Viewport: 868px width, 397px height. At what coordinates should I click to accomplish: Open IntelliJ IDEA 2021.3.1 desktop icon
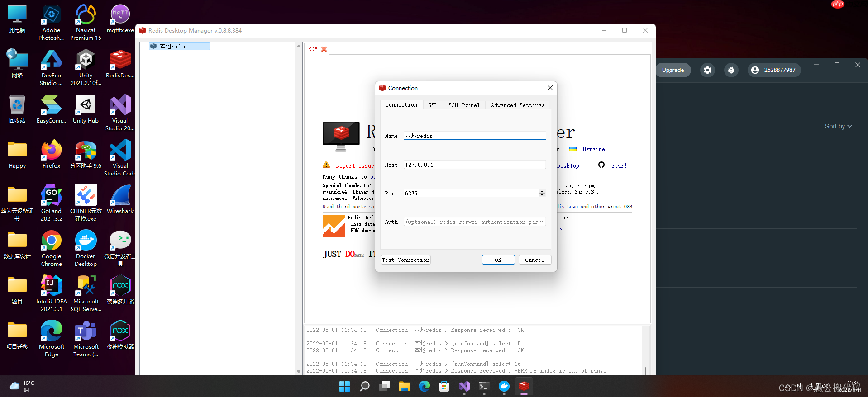pyautogui.click(x=51, y=294)
